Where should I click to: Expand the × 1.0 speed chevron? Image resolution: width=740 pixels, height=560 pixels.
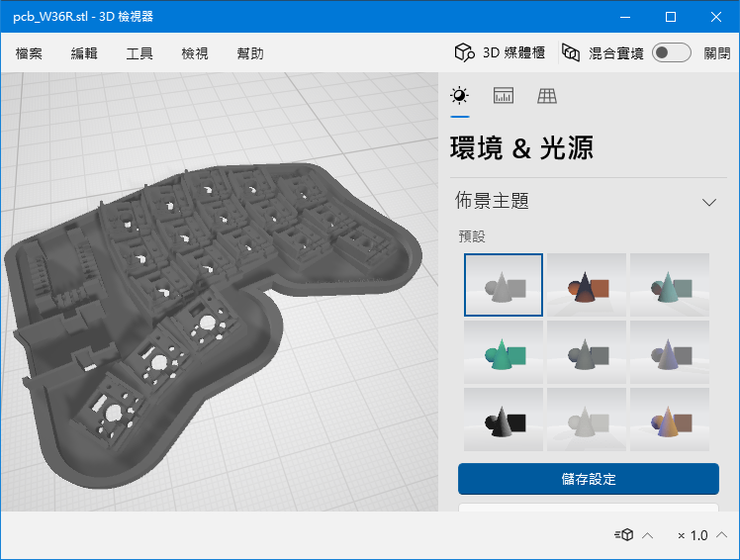click(721, 535)
